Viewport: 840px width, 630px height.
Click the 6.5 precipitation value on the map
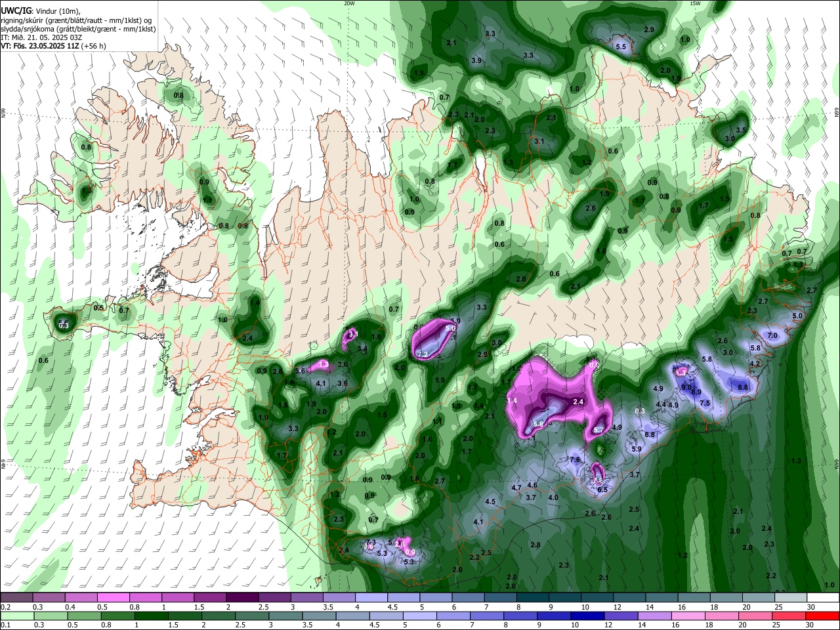click(x=602, y=490)
